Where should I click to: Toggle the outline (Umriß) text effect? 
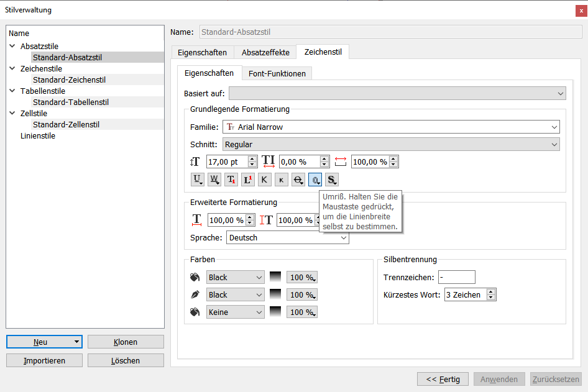coord(315,180)
